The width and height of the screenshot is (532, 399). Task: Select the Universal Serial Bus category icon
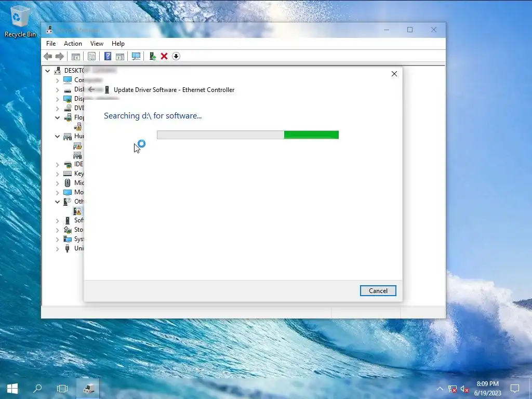pos(68,248)
